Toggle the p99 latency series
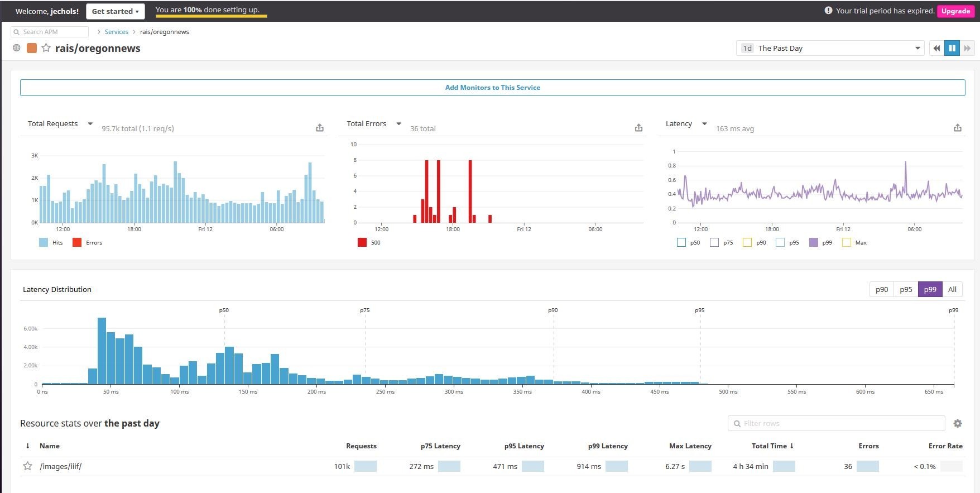 coord(814,242)
